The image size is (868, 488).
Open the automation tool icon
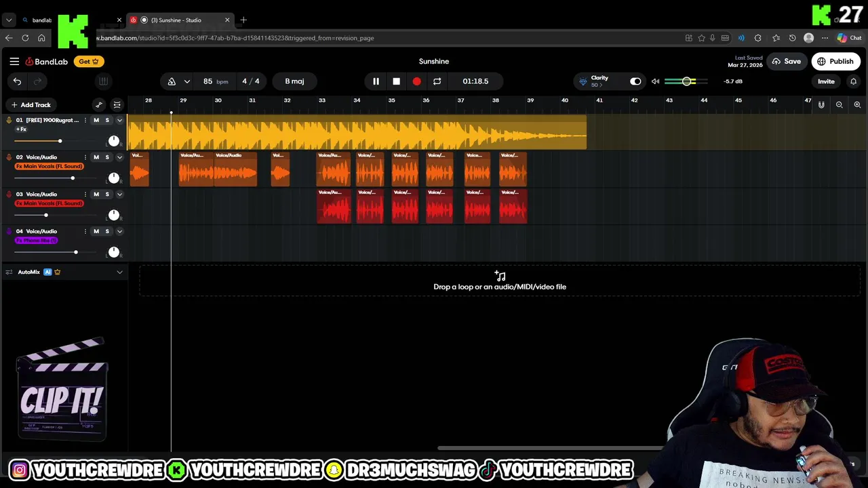[99, 105]
